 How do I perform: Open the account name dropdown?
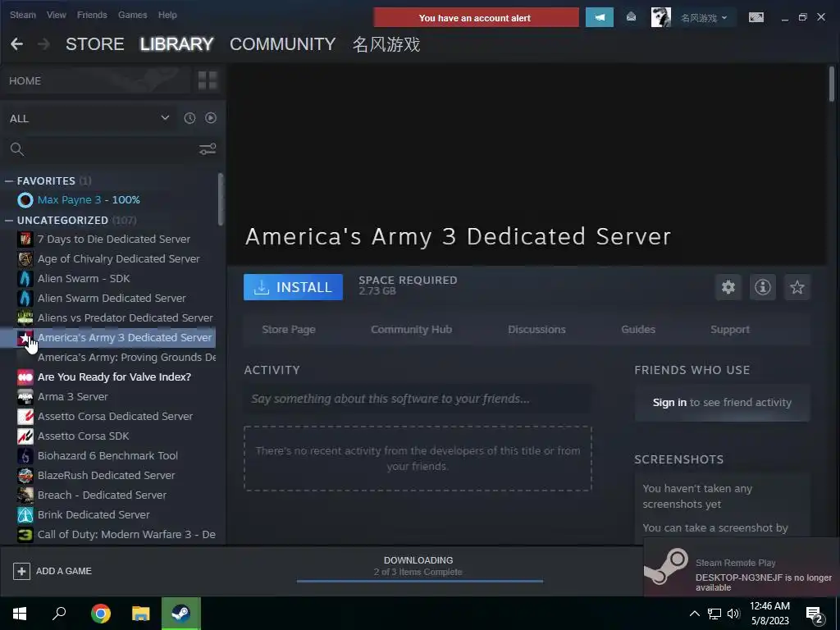704,18
